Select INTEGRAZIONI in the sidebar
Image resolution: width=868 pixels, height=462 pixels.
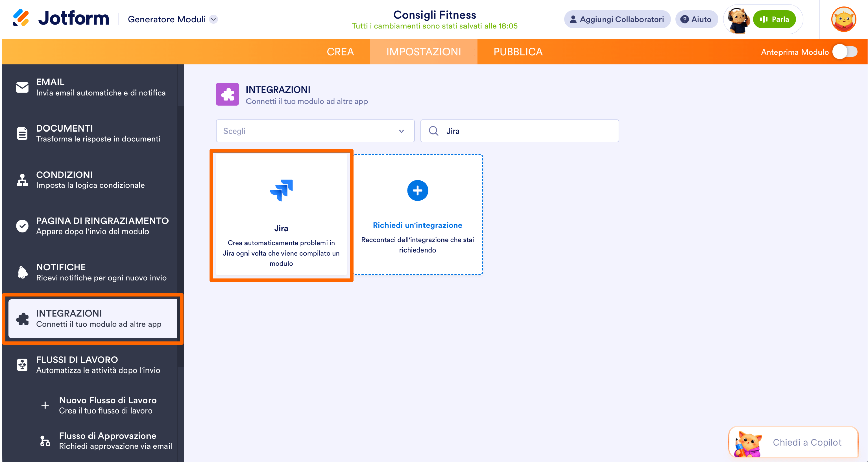[93, 319]
